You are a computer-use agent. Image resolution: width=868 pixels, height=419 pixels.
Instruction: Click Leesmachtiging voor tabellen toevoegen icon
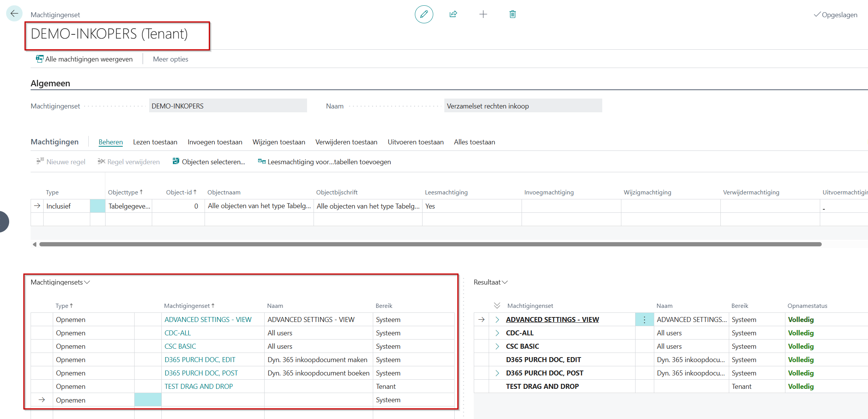coord(262,161)
